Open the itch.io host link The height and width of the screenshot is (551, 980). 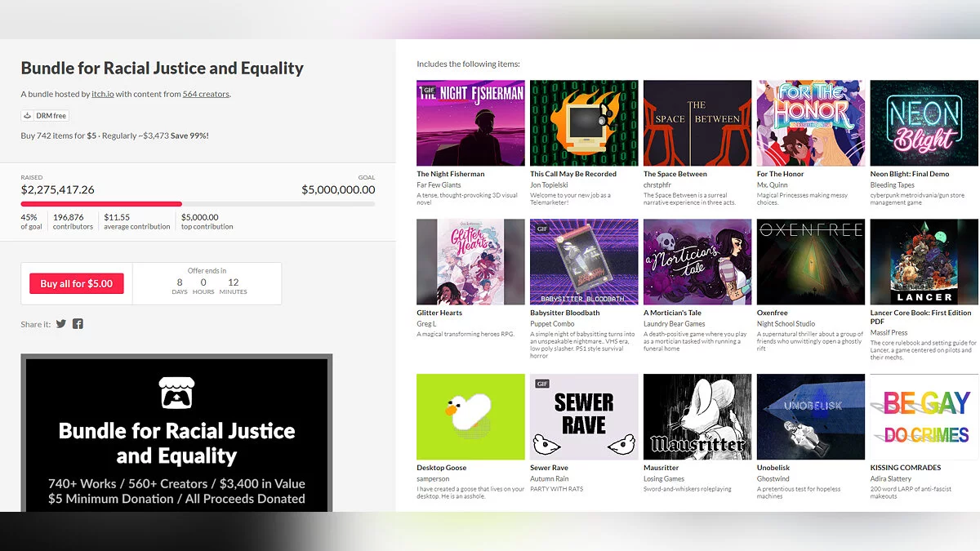pos(102,94)
